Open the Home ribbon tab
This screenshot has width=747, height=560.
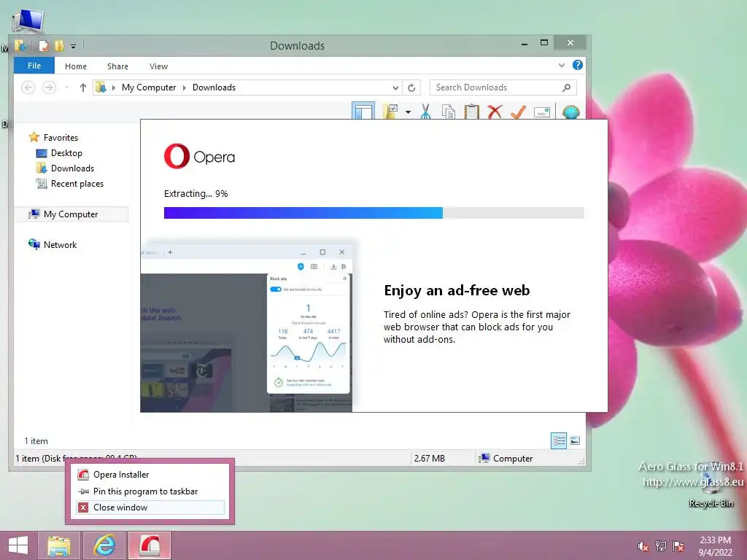point(76,66)
